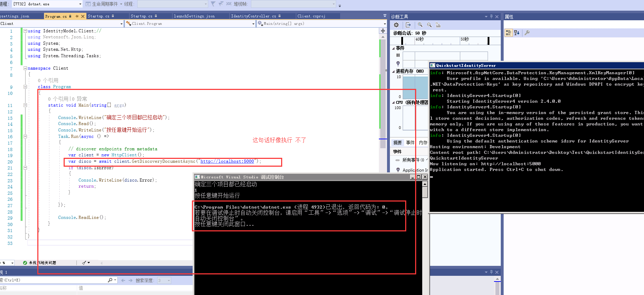
Task: Open the events tab in diagnostics
Action: [410, 143]
